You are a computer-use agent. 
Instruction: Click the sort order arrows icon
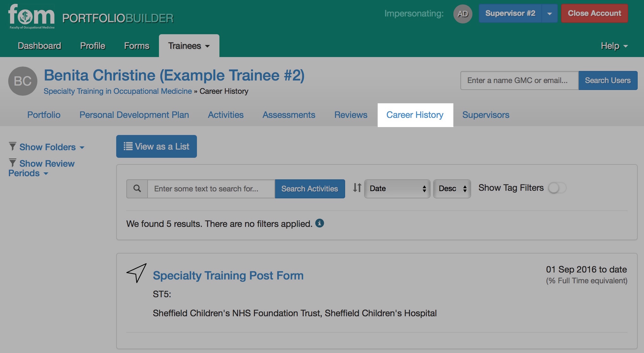pos(357,188)
